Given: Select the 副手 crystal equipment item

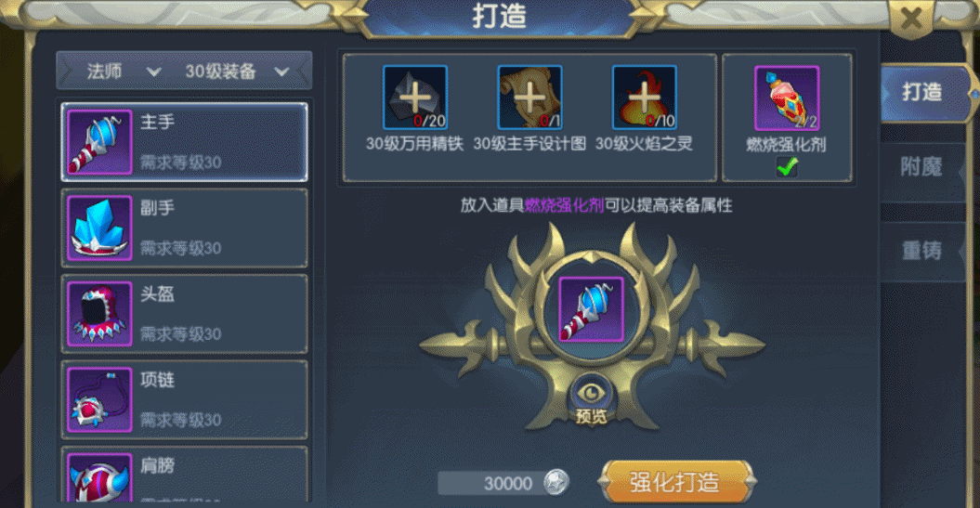Looking at the screenshot, I should tap(184, 228).
